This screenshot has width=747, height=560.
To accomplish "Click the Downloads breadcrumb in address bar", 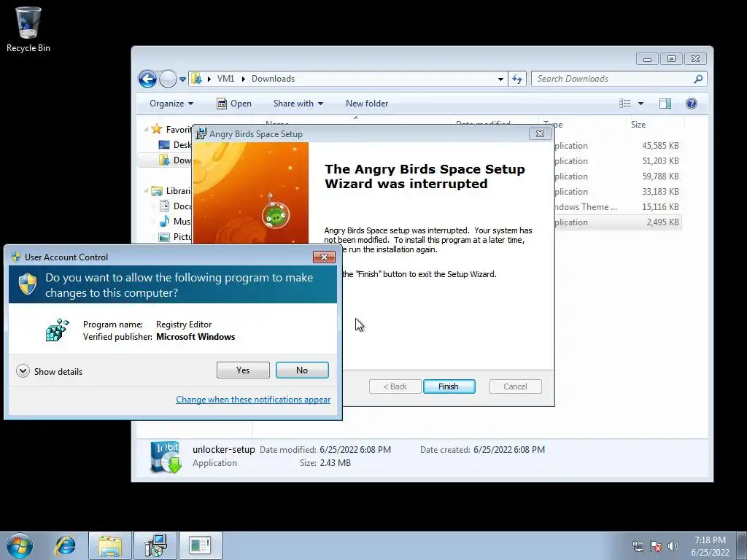I will tap(273, 79).
